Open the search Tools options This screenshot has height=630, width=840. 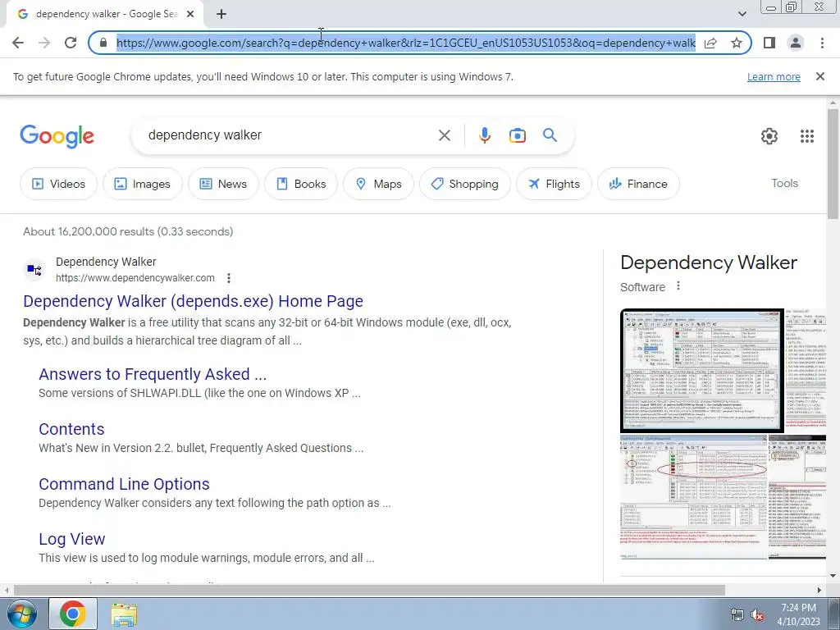(784, 183)
